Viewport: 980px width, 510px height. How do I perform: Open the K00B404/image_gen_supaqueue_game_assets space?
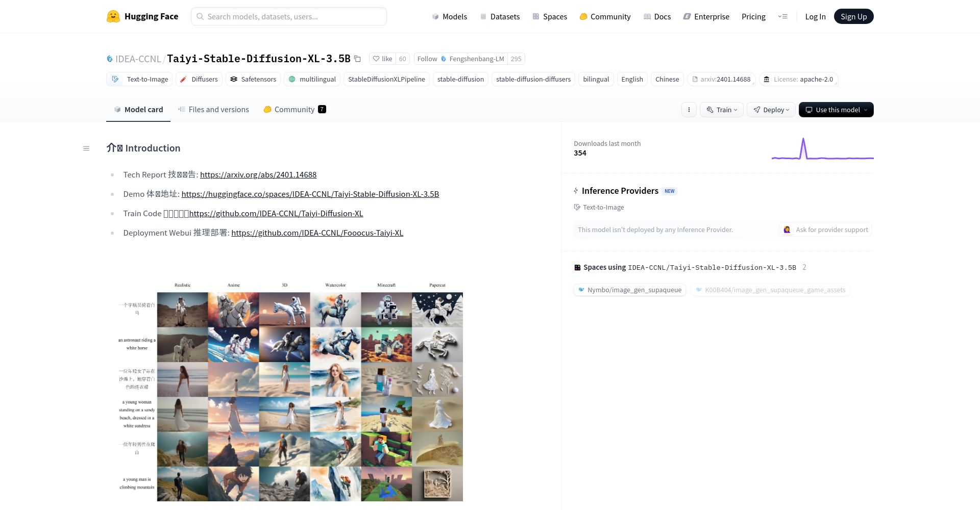click(770, 290)
